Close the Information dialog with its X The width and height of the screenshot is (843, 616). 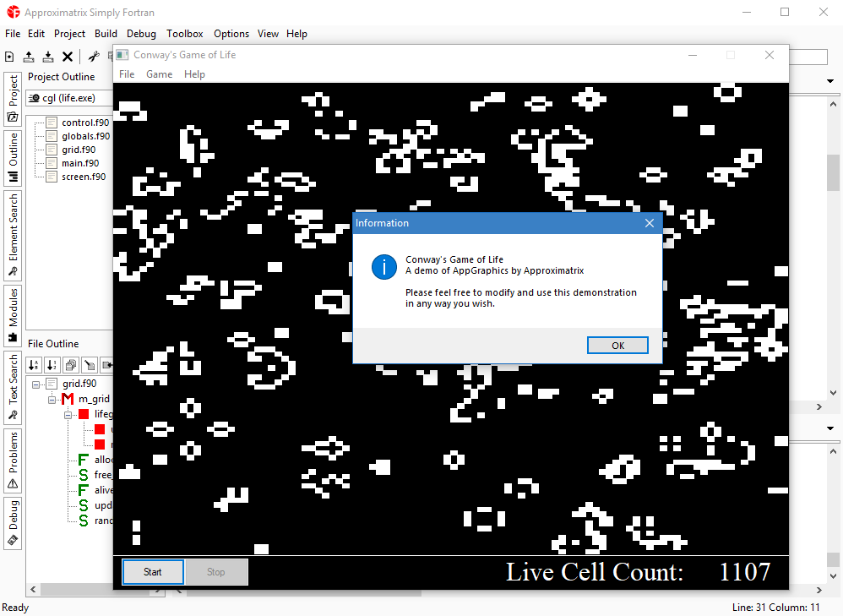[650, 223]
